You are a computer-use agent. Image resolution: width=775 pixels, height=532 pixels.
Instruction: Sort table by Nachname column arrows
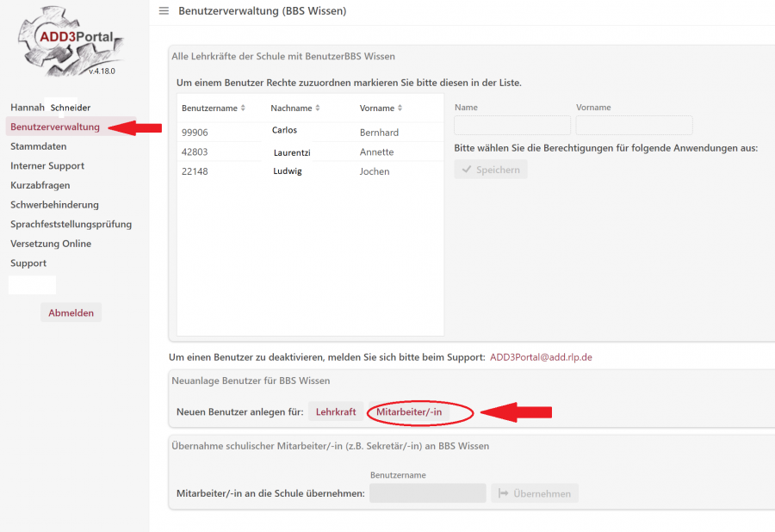pos(318,108)
